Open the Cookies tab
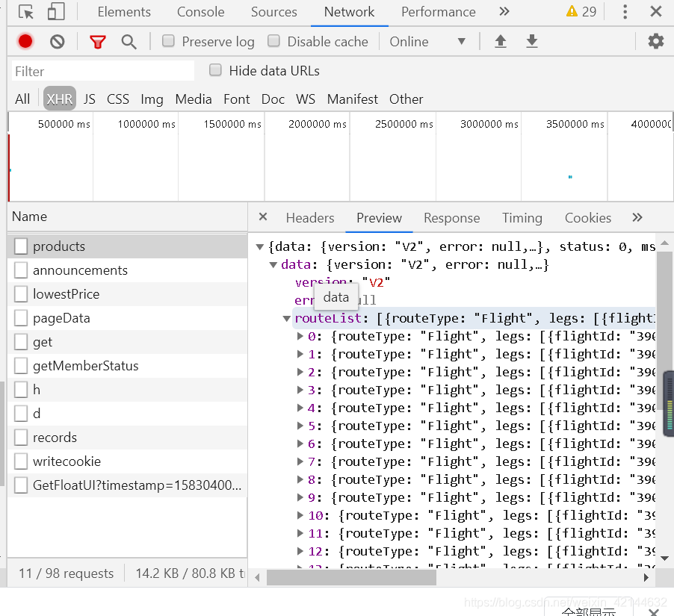This screenshot has height=616, width=674. tap(587, 218)
